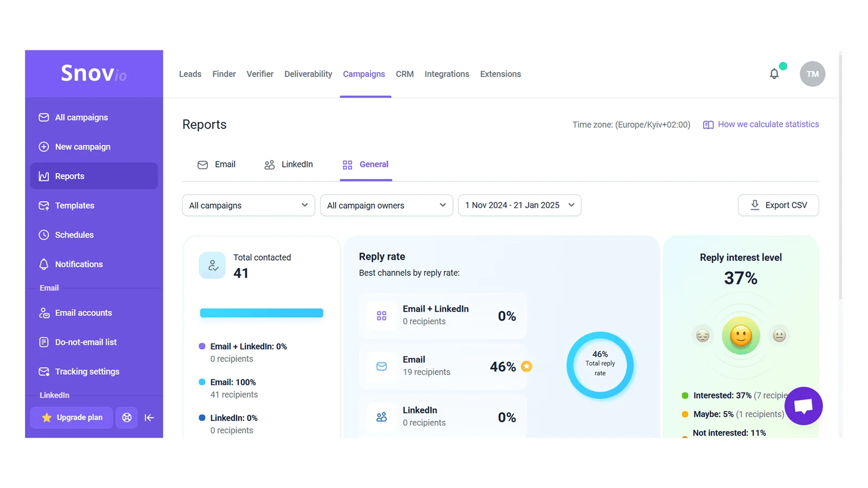This screenshot has height=488, width=868.
Task: Open Campaigns in top navigation
Action: (x=364, y=74)
